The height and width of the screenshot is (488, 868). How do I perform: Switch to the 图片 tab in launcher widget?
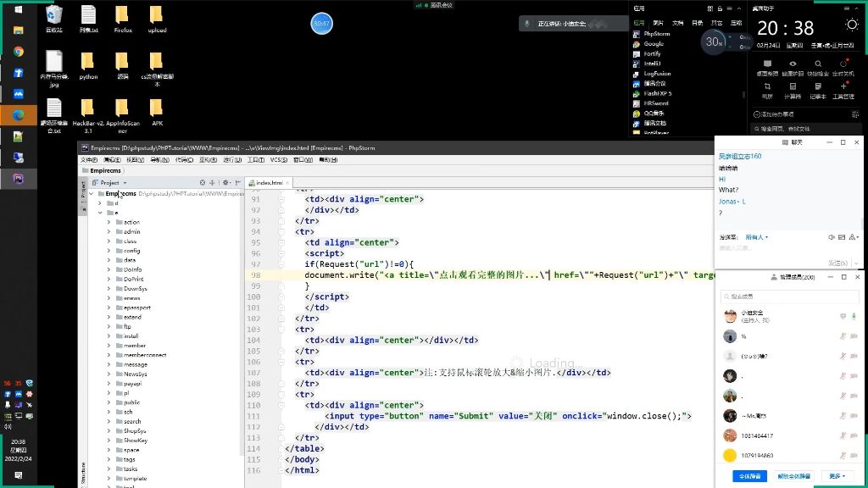658,23
